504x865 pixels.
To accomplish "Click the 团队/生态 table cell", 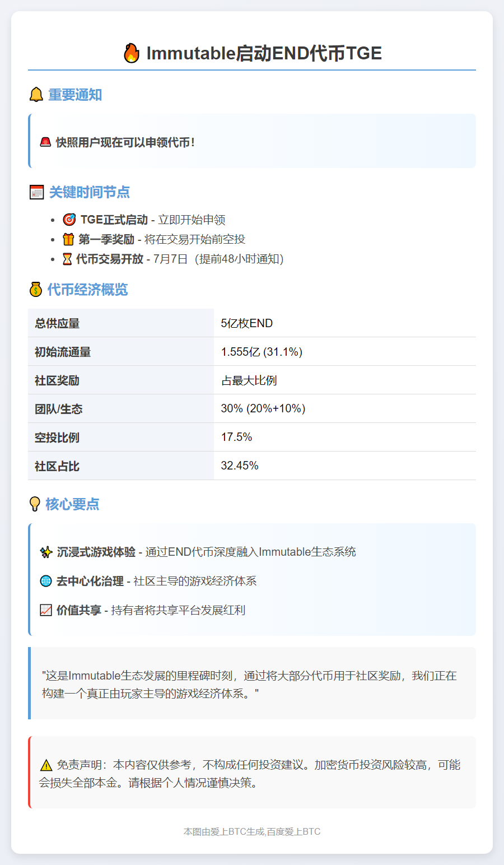I will 121,409.
